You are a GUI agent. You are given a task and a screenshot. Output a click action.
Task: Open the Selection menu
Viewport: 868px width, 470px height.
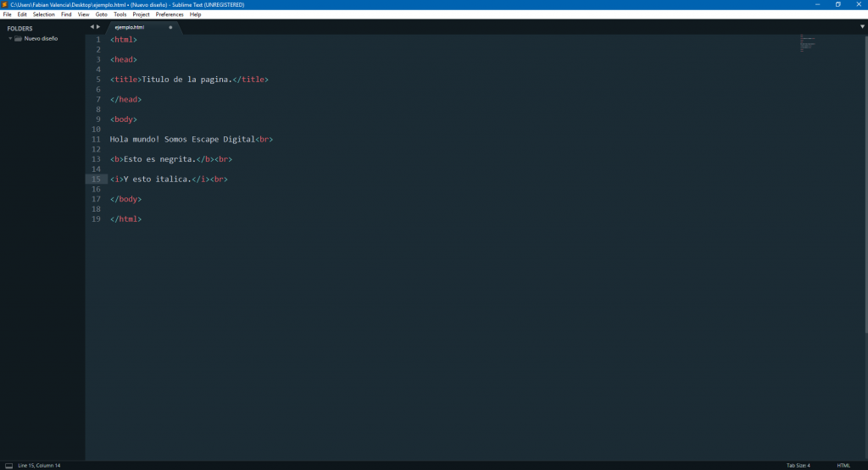click(44, 14)
